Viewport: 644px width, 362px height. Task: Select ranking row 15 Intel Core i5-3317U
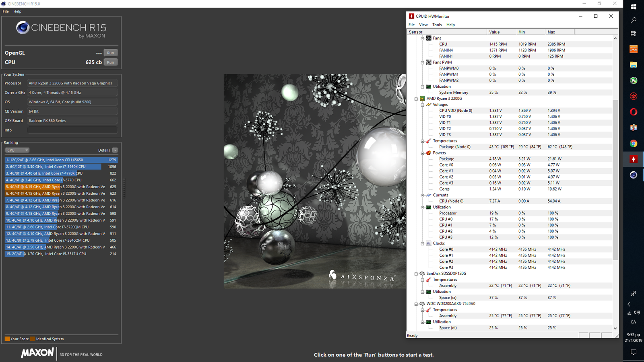(61, 254)
